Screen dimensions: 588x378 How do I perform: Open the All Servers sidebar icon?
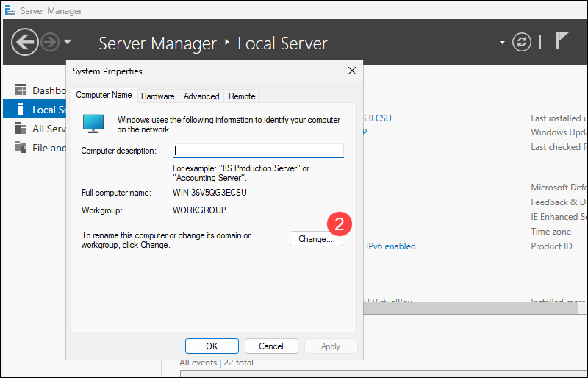point(21,129)
